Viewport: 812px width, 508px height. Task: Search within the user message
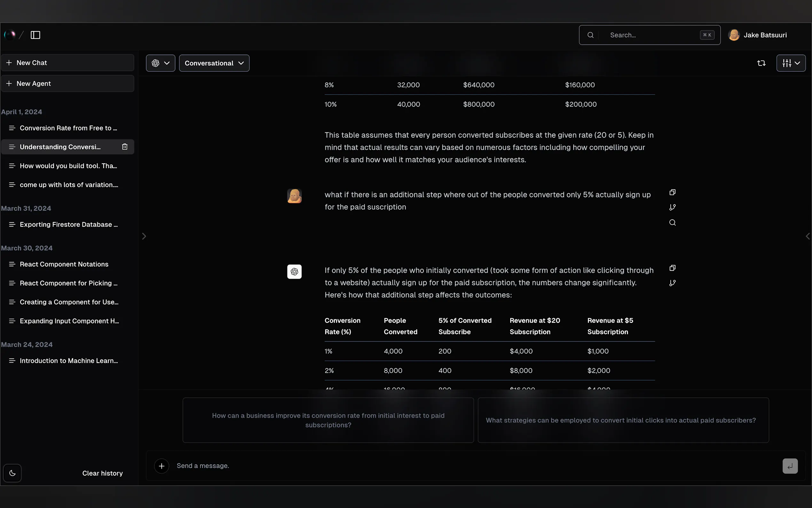pyautogui.click(x=672, y=222)
